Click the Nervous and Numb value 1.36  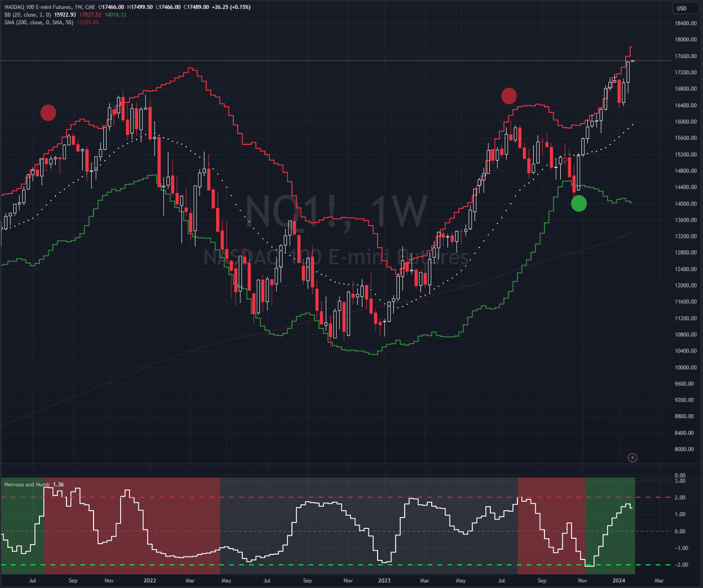pos(58,485)
